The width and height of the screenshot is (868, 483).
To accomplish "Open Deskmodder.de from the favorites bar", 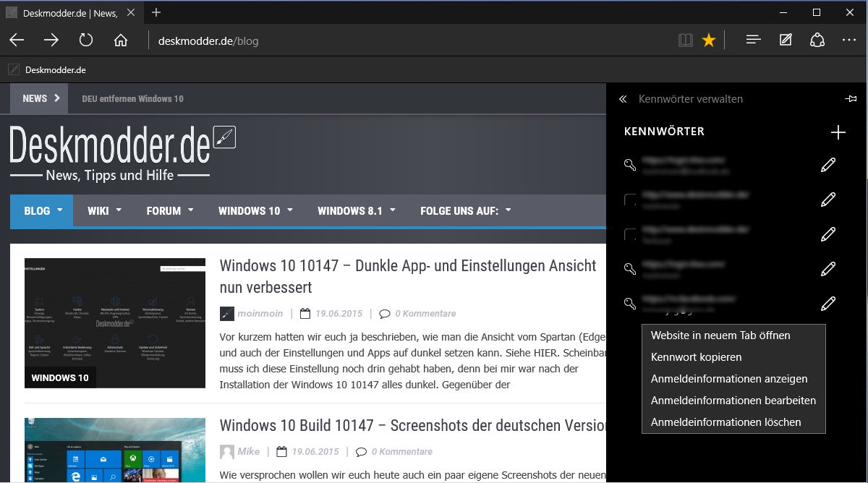I will 47,70.
